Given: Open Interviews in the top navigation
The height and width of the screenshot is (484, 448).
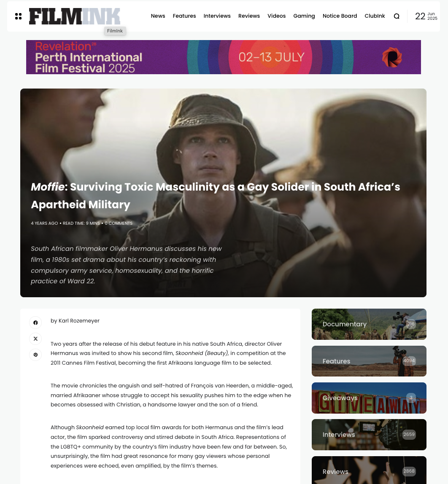Looking at the screenshot, I should [x=217, y=16].
